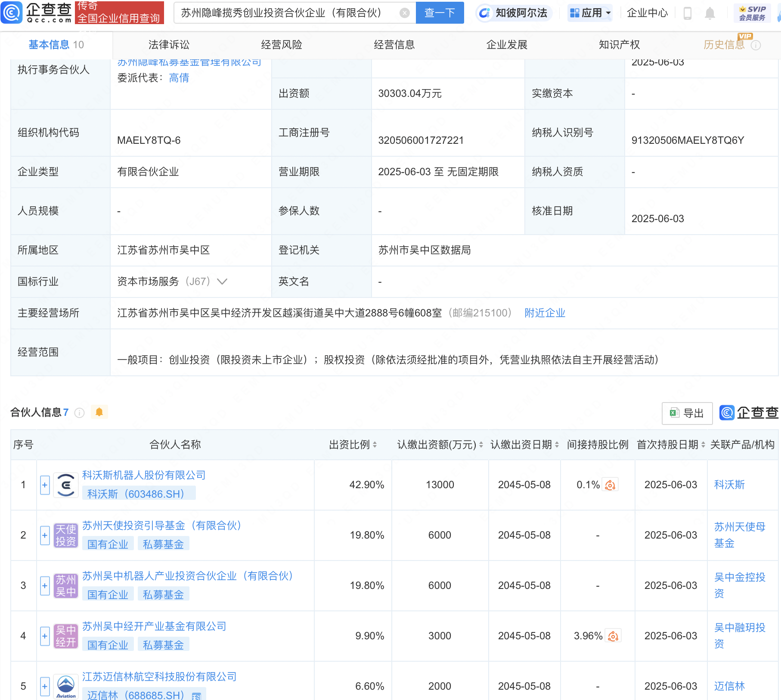Click 吴中经开 logo thumbnail
This screenshot has height=700, width=781.
point(66,636)
